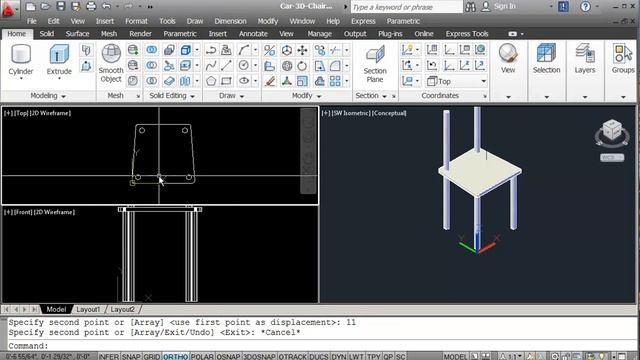Choose the Arc tool in Draw panel
Viewport: 640px width, 360px height.
click(x=244, y=50)
